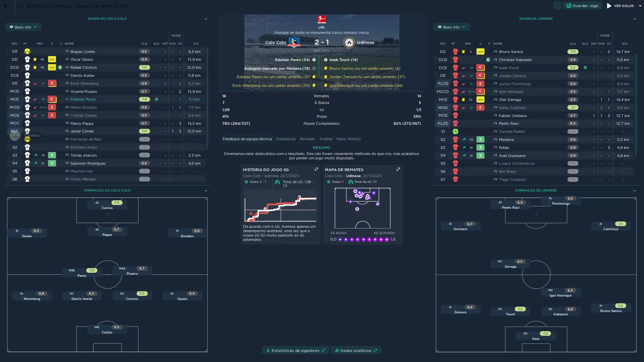Play match goals with VER GOLOS

tap(620, 6)
